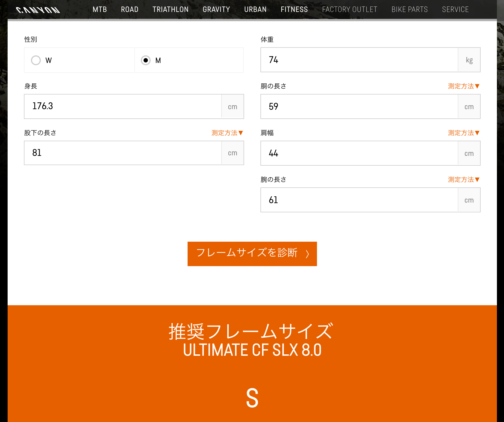The width and height of the screenshot is (504, 422).
Task: Expand 測定方法 for 股下の長さ
Action: (227, 133)
